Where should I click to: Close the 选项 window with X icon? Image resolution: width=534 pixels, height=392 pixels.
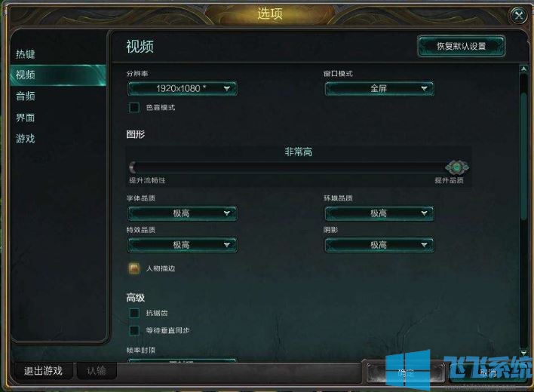(x=519, y=15)
